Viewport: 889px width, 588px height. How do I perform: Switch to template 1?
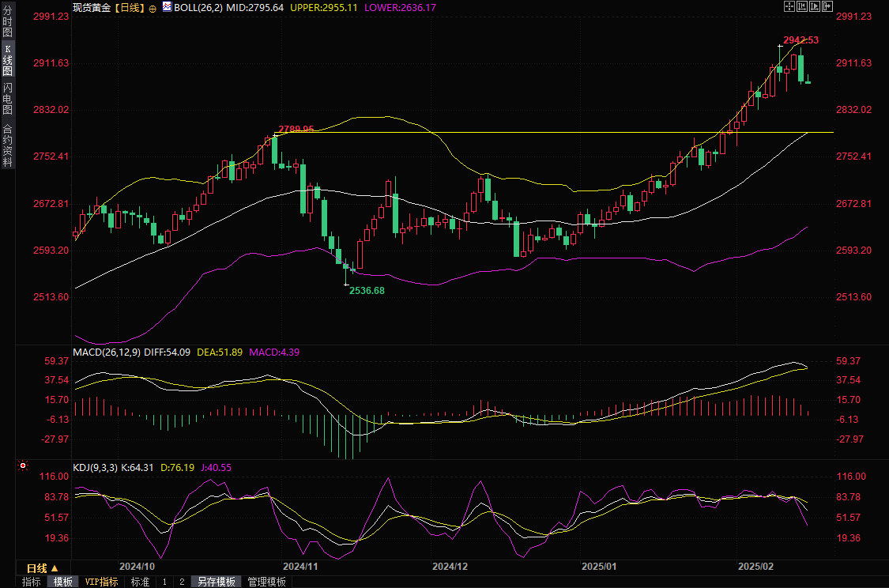(164, 582)
